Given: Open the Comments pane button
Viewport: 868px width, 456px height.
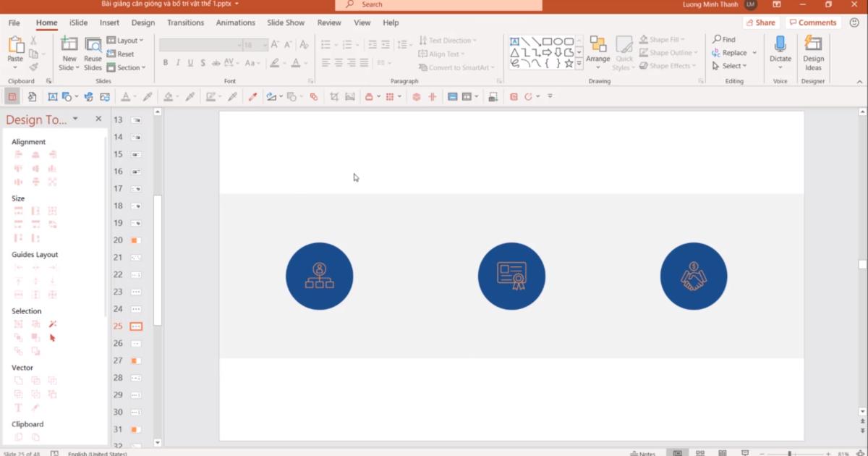Looking at the screenshot, I should (x=812, y=22).
